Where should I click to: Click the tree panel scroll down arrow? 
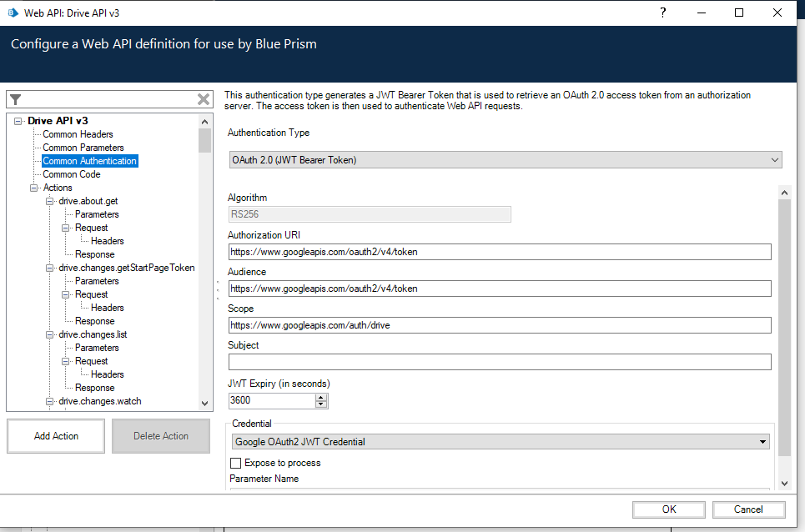pos(205,403)
